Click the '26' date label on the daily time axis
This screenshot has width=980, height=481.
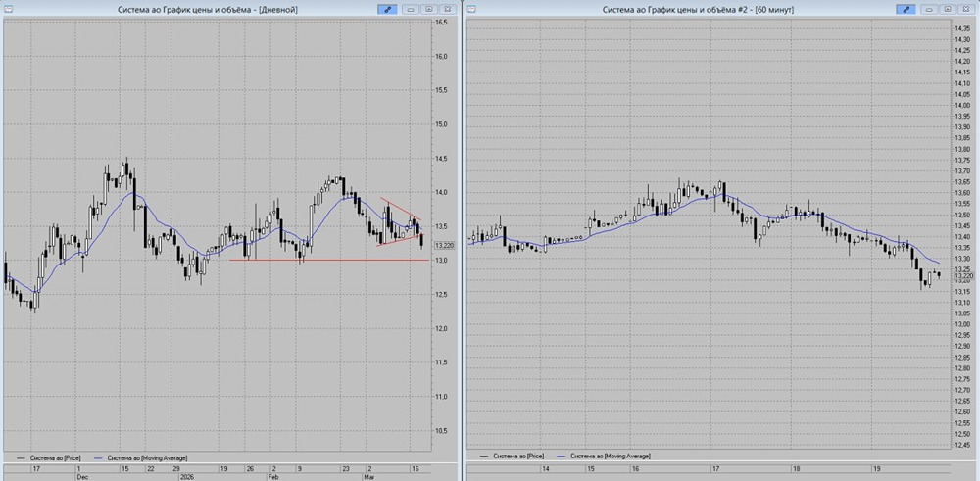(x=249, y=468)
